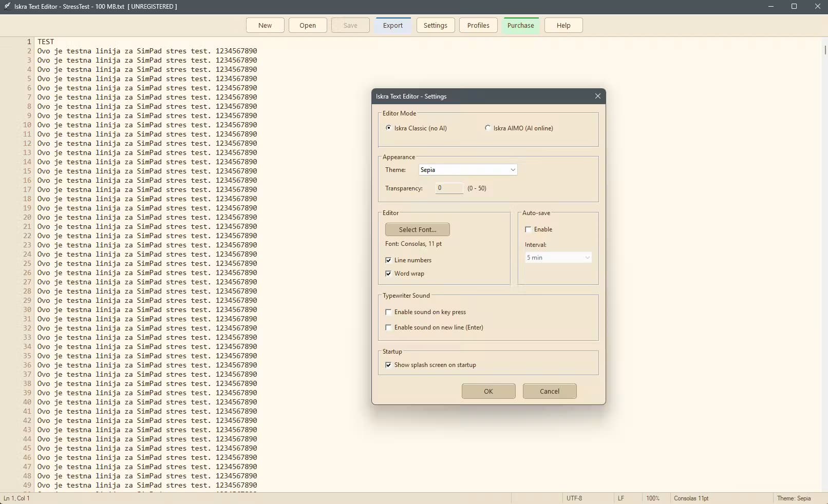Click Cancel in the Settings dialog
The image size is (828, 504).
coord(549,391)
